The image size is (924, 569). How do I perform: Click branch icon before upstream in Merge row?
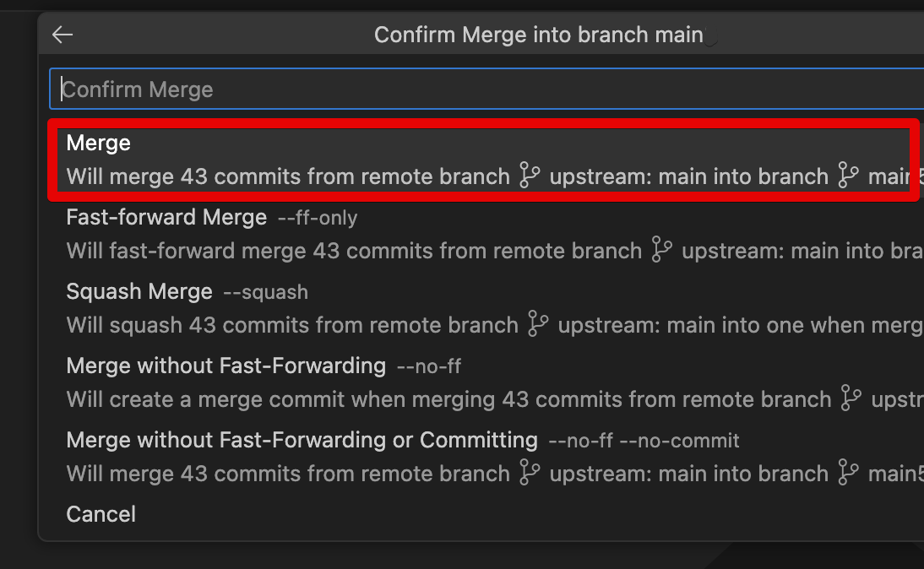click(x=530, y=176)
